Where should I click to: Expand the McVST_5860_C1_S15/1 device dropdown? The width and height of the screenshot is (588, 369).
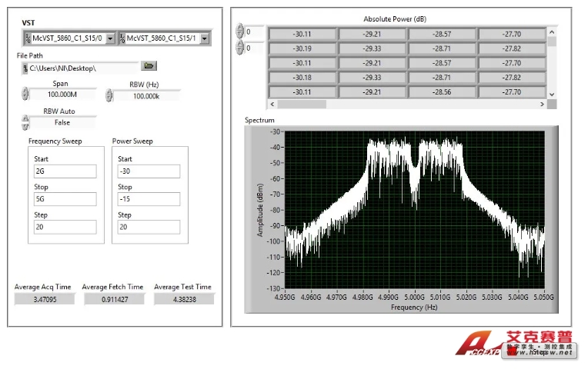tap(205, 38)
